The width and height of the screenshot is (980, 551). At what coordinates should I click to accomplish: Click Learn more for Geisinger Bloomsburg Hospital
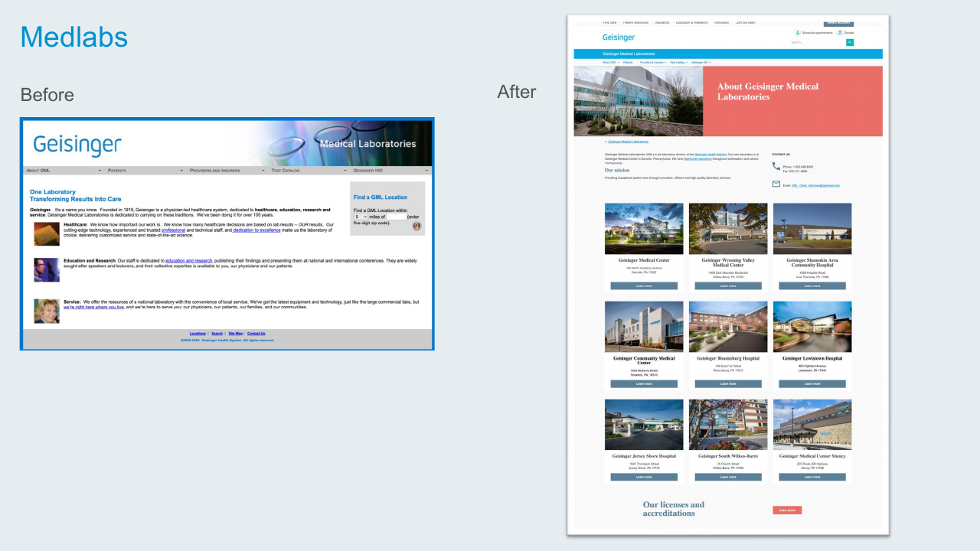click(728, 383)
